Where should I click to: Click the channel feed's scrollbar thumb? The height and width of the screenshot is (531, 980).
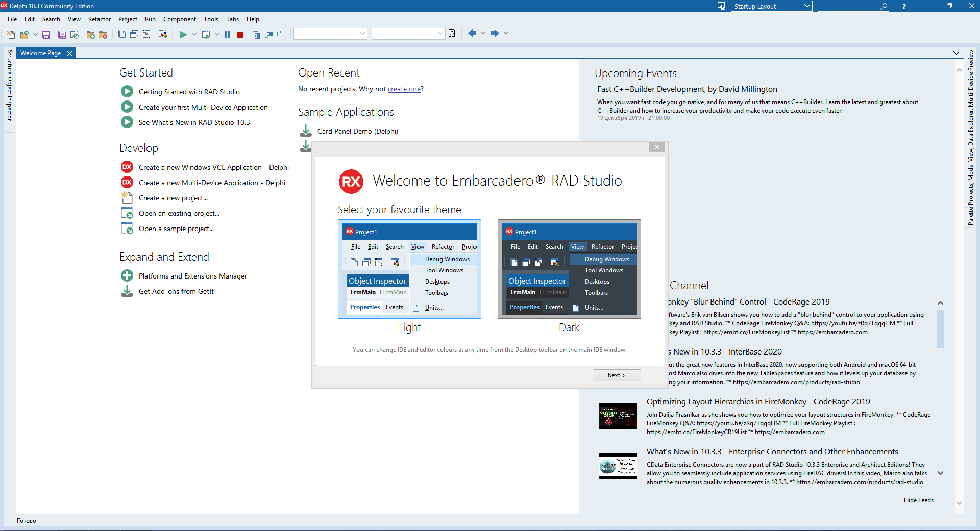point(940,329)
